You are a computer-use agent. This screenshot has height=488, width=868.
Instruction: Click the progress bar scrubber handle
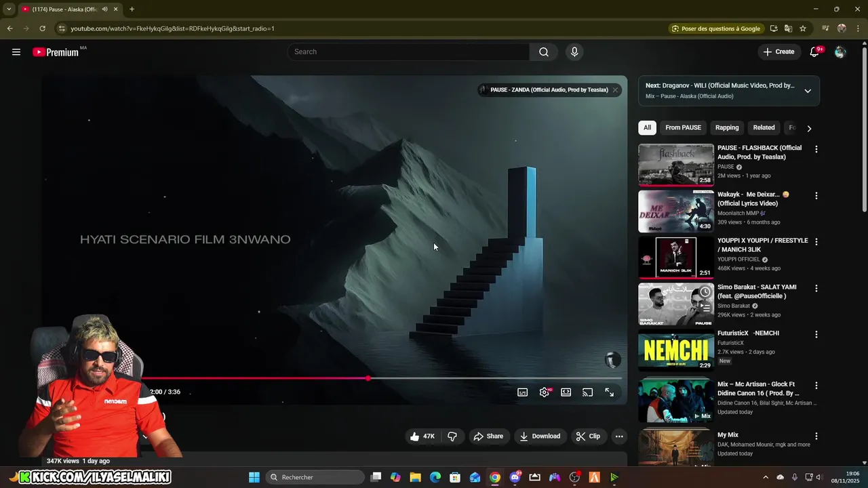click(368, 378)
